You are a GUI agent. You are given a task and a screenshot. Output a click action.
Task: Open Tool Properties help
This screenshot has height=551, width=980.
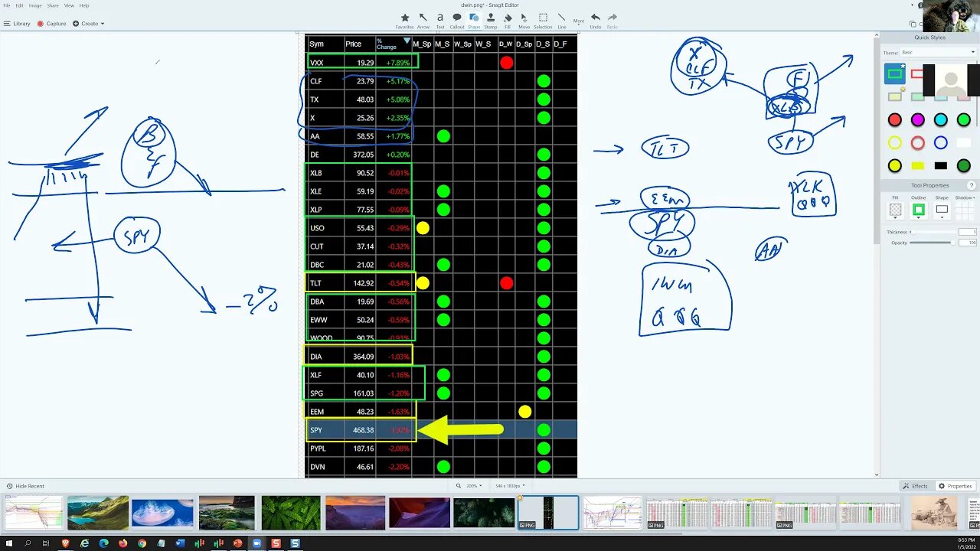pyautogui.click(x=972, y=185)
